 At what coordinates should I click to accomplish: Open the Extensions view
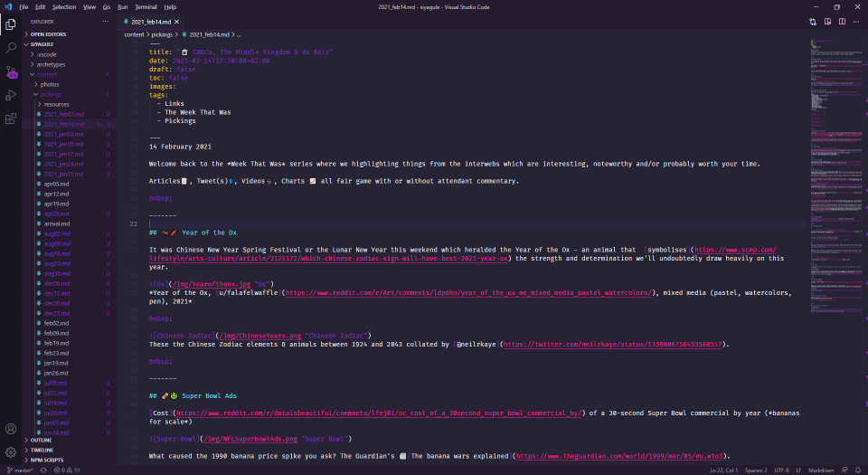[x=11, y=119]
